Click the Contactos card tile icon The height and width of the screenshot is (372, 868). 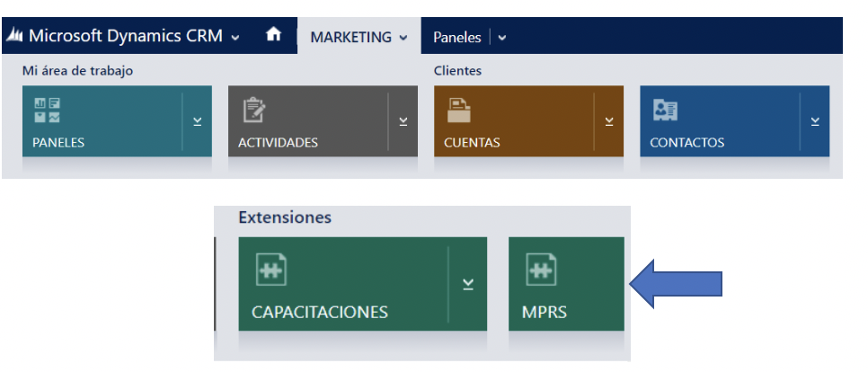click(x=665, y=110)
